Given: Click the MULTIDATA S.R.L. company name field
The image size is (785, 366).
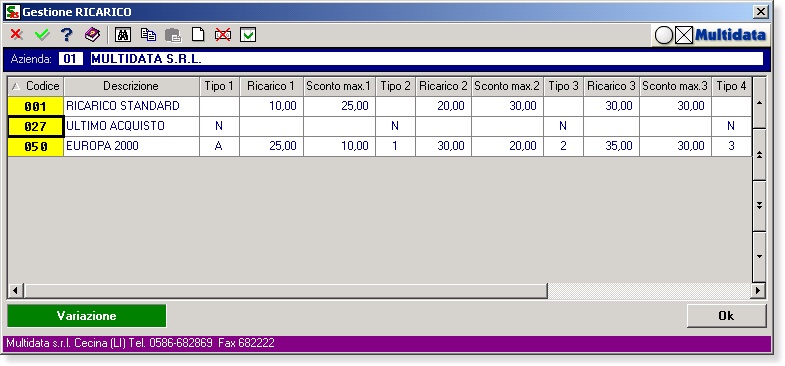Looking at the screenshot, I should tap(427, 59).
